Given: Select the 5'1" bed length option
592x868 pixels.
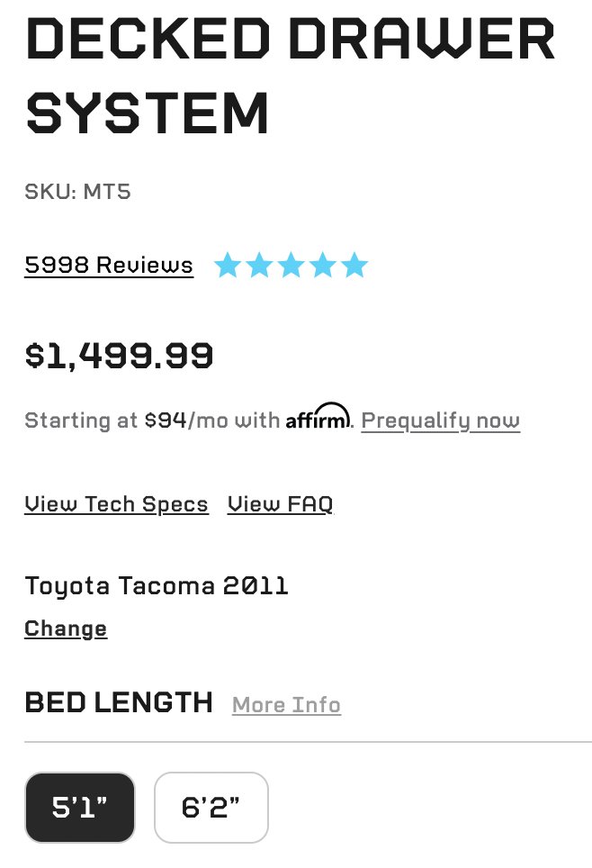Looking at the screenshot, I should [x=80, y=808].
